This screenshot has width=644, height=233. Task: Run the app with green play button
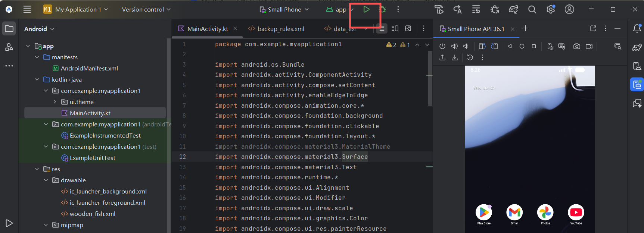[366, 10]
